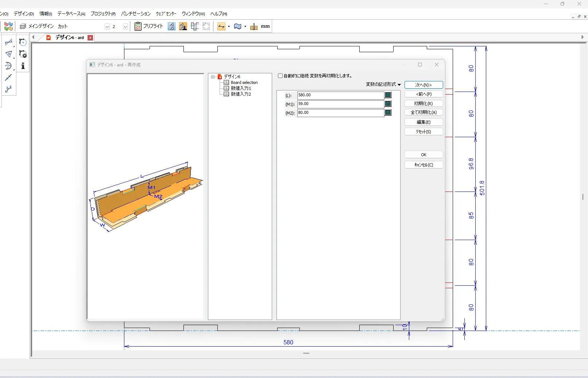
Task: Click the colorful puzzle-pieces toolbar icon
Action: (8, 26)
